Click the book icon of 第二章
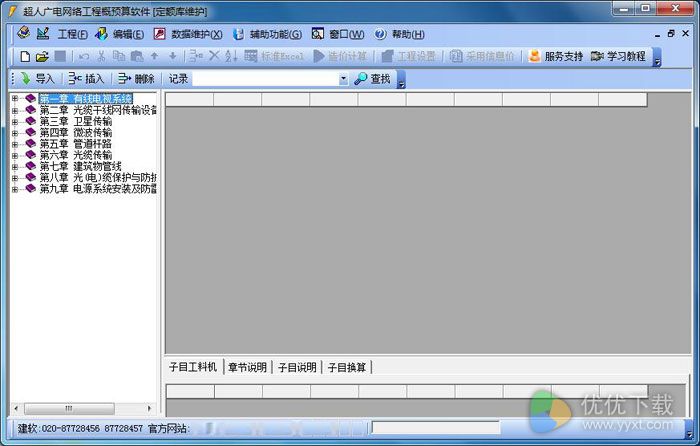Viewport: 700px width, 446px height. tap(30, 109)
